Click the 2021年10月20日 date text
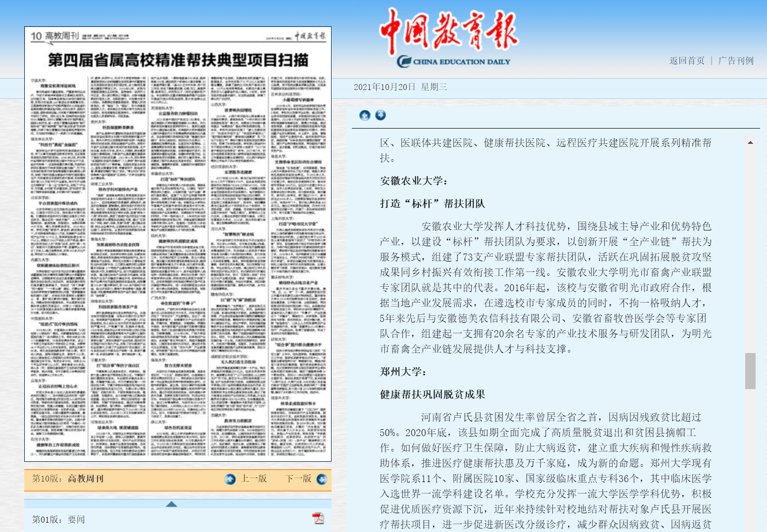 [x=384, y=87]
